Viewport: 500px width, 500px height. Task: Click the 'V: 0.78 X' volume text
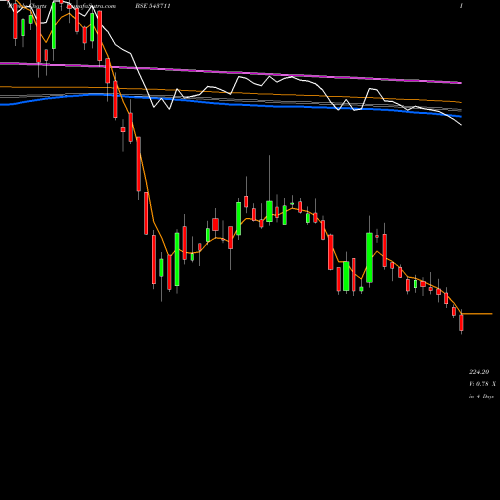(482, 384)
